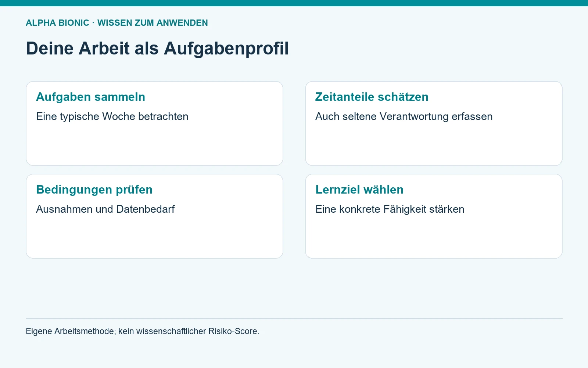This screenshot has height=368, width=588.
Task: Click the header text 'ALPHA BIONIC · WISSEN ZUM ANWENDEN'
Action: pos(117,23)
